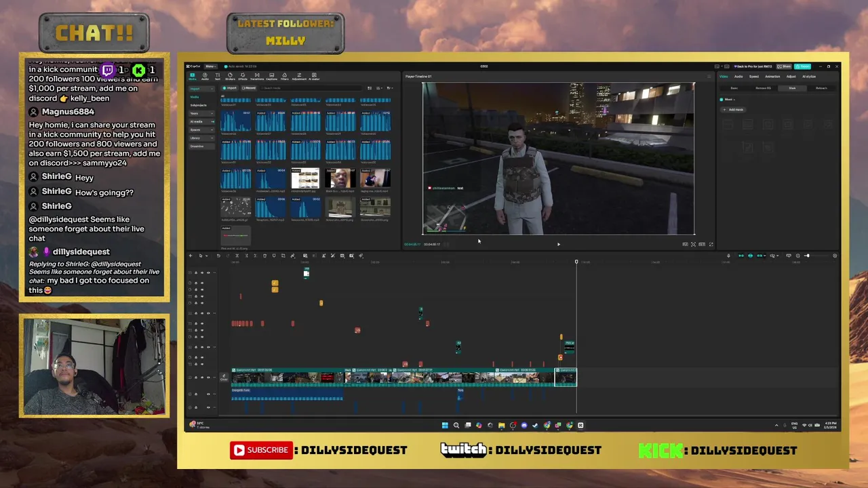Click the Import media button
The image size is (868, 488).
pos(229,88)
